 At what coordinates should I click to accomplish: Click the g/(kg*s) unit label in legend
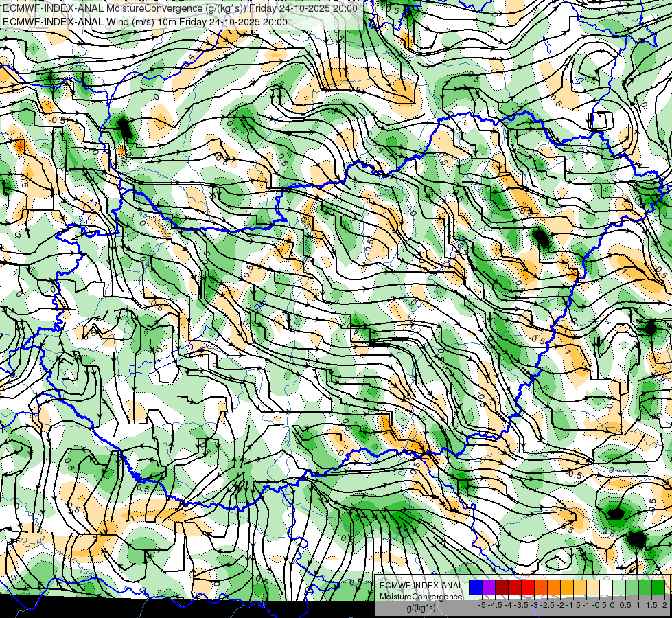coord(421,608)
